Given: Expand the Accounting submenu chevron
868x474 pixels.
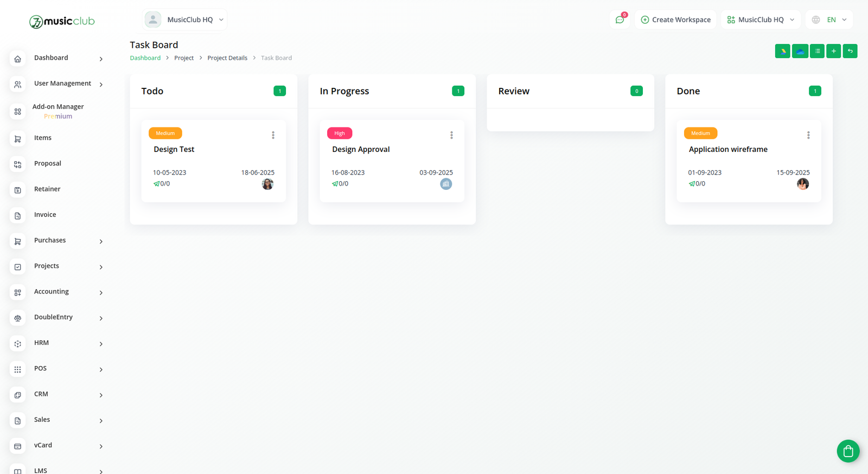Looking at the screenshot, I should [x=101, y=293].
